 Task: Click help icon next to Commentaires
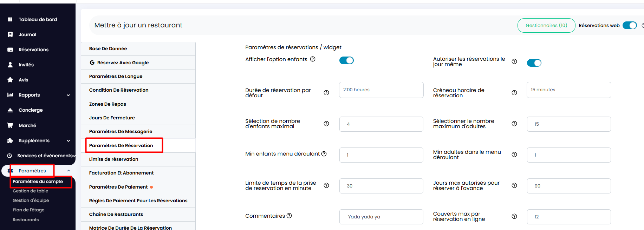(289, 216)
